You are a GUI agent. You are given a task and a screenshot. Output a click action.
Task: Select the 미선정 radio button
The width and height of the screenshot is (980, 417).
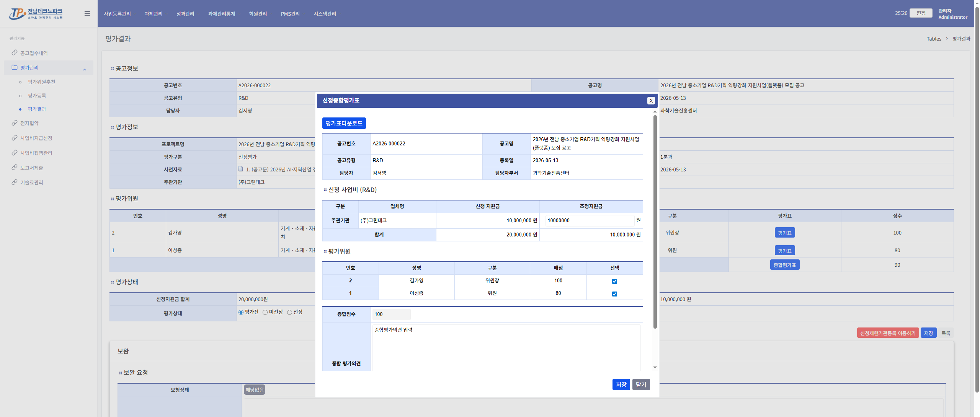265,312
